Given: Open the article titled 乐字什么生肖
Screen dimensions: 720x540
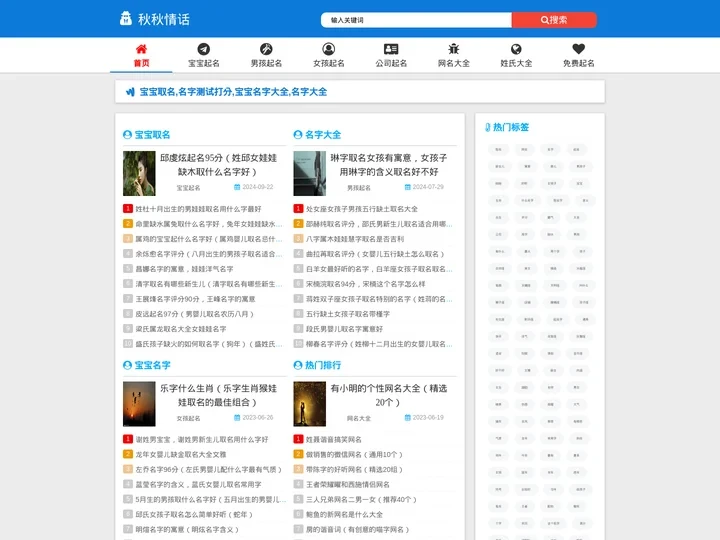Looking at the screenshot, I should (x=218, y=395).
